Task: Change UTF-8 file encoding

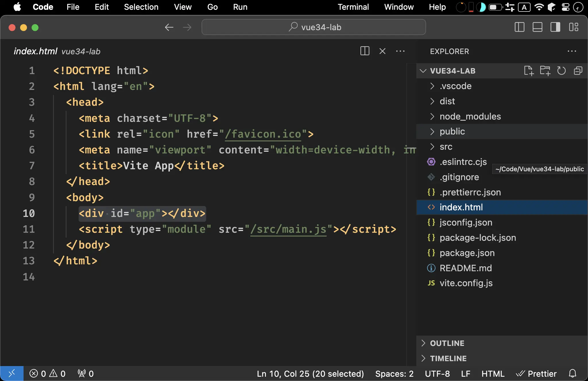Action: point(437,374)
